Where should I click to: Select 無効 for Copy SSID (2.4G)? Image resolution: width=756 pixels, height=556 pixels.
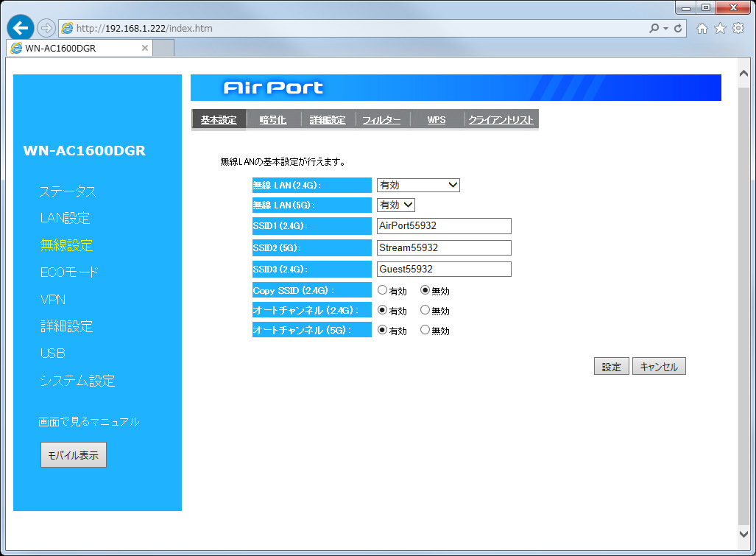pos(425,290)
